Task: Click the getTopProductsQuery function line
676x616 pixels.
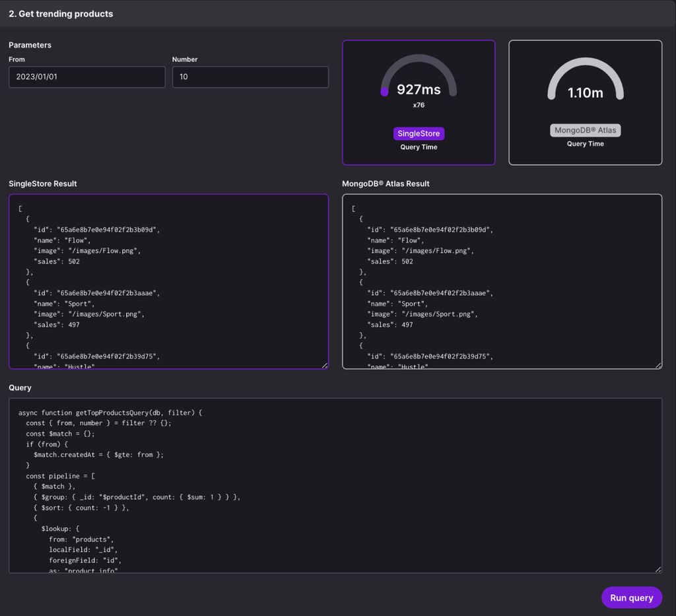Action: point(110,413)
